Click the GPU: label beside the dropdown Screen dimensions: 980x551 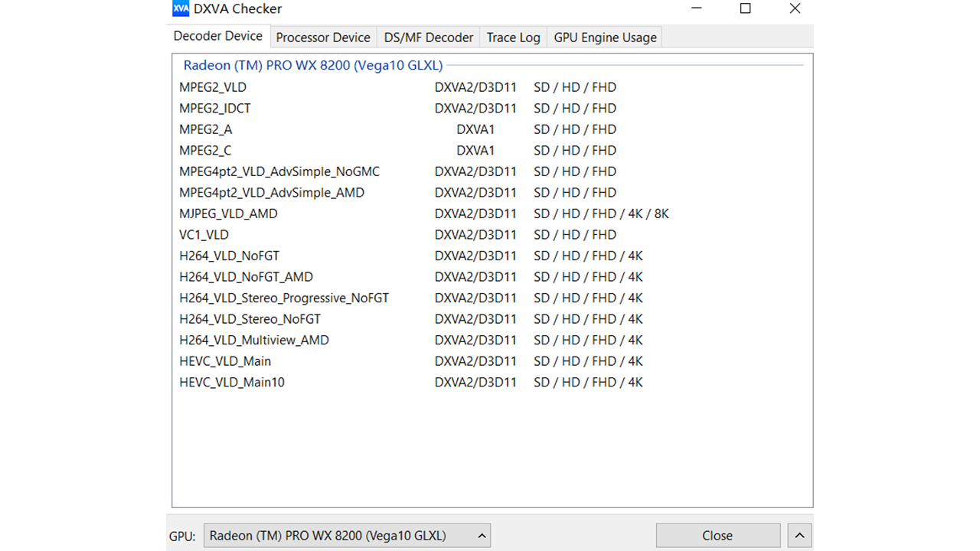(181, 536)
